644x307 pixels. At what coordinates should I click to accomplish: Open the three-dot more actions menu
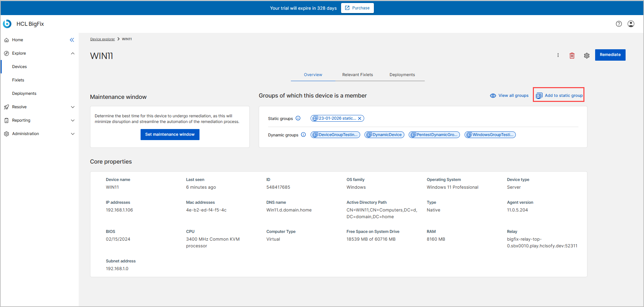point(558,55)
